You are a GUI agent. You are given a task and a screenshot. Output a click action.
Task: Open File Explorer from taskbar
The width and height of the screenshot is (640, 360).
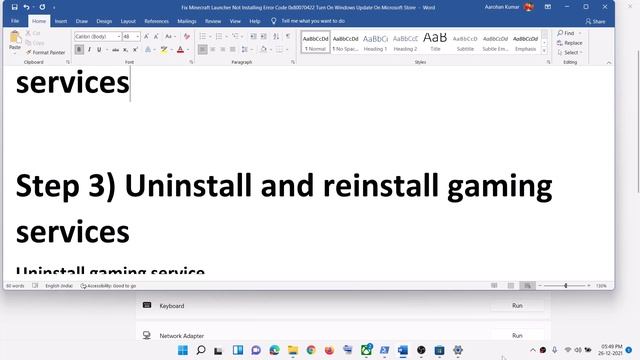293,350
